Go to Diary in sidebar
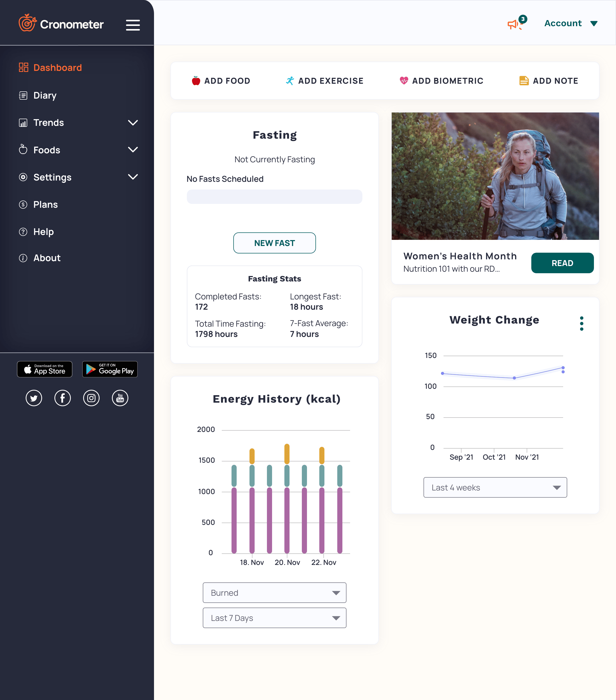The image size is (616, 700). click(45, 95)
